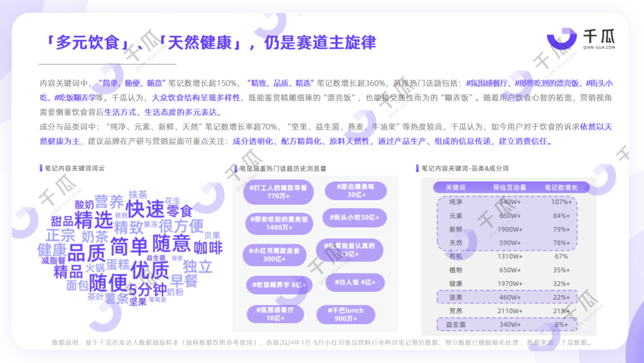Click the 植物 keyword row label
The image size is (644, 363).
(456, 270)
